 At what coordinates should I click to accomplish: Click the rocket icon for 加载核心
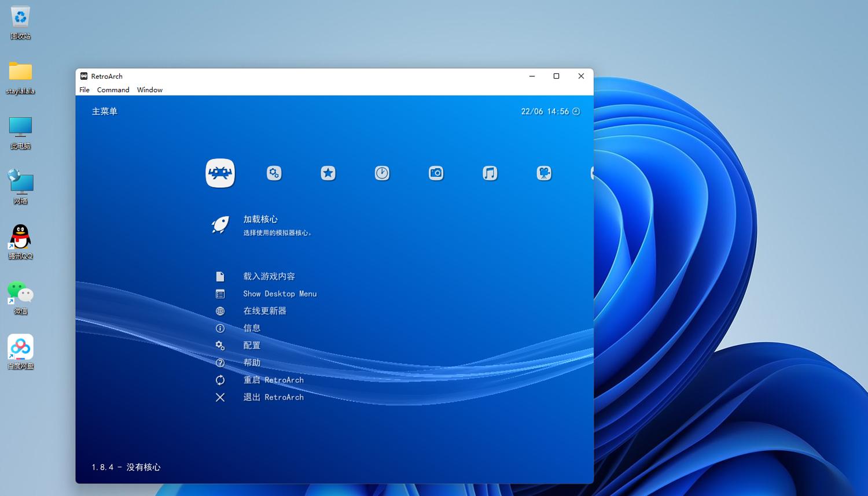[x=220, y=224]
